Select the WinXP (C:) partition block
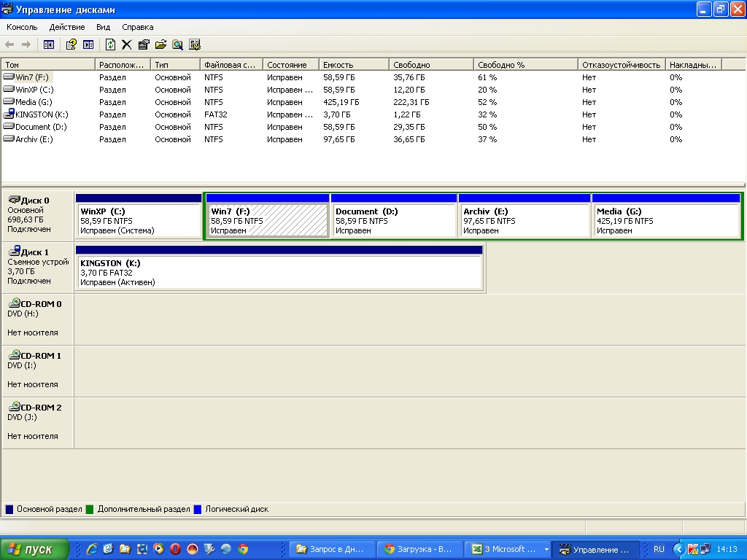 point(138,220)
